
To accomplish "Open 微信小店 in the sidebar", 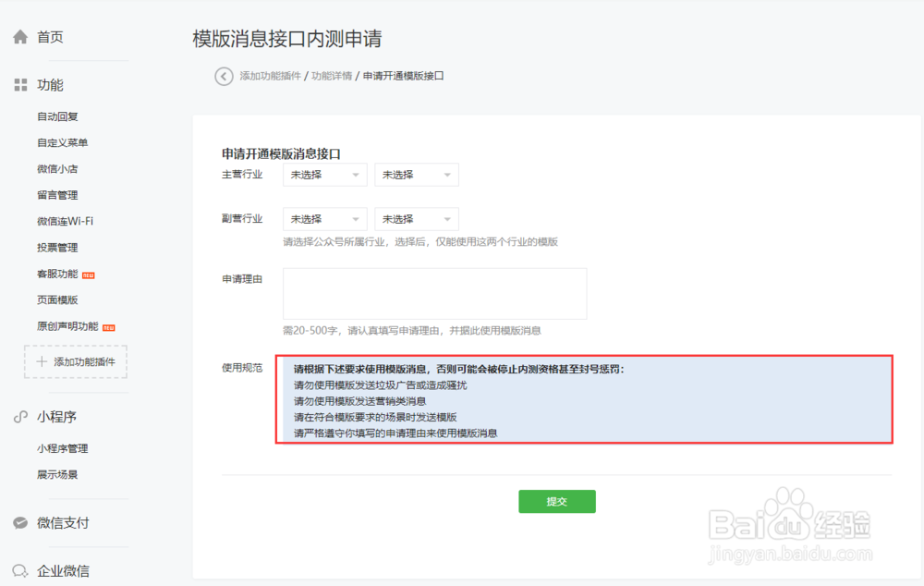I will tap(57, 168).
